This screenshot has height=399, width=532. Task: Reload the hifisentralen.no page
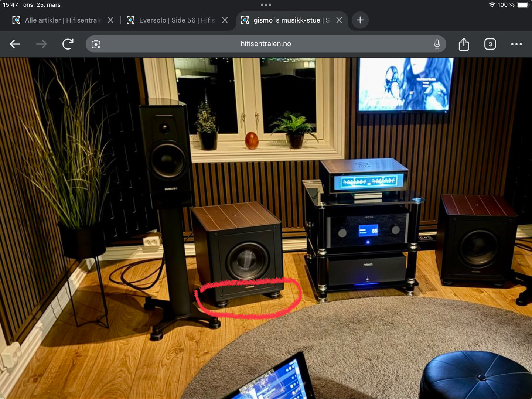click(x=68, y=44)
